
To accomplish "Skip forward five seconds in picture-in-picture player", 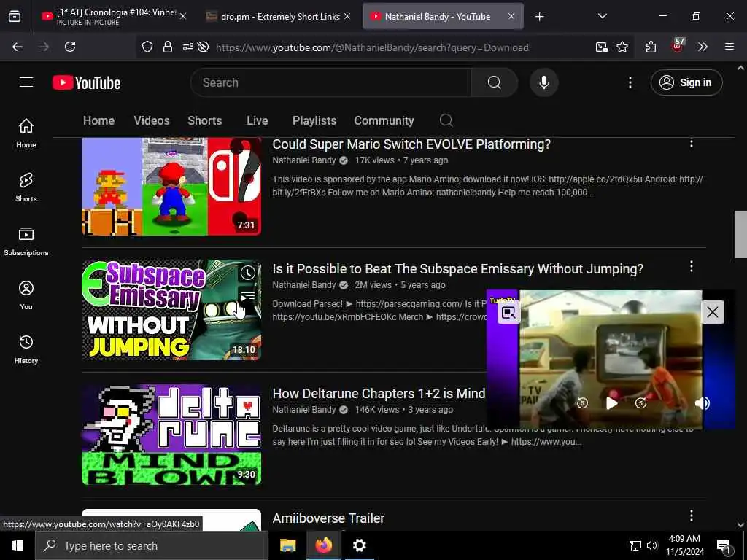I will 640,402.
